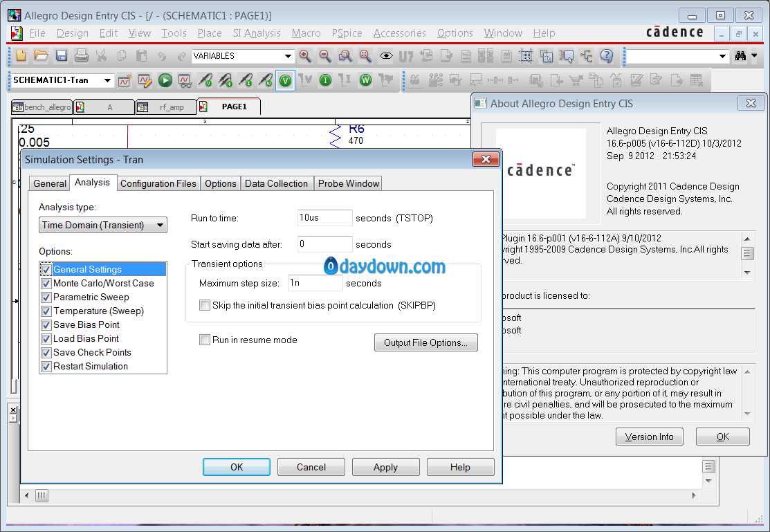Viewport: 770px width, 532px height.
Task: Switch to the Configuration Files tab
Action: click(158, 183)
